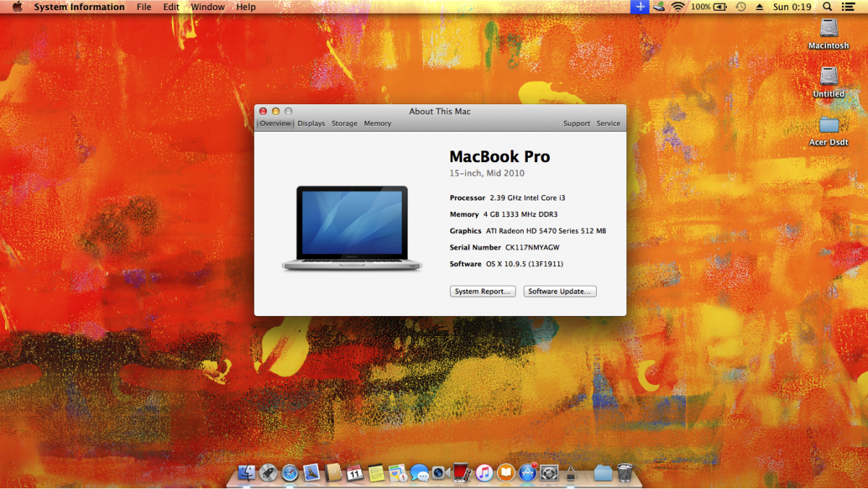Open Maps from the Dock
The image size is (868, 489).
pos(398,473)
